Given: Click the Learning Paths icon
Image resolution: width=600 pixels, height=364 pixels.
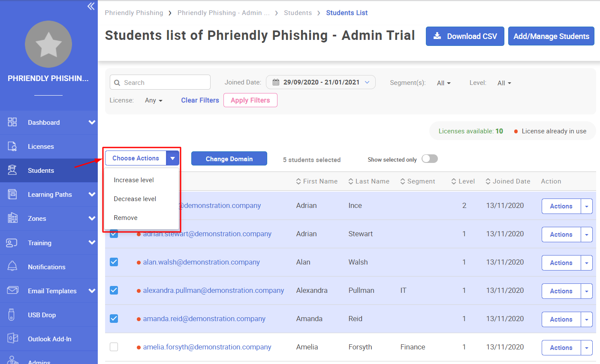Looking at the screenshot, I should (x=12, y=194).
